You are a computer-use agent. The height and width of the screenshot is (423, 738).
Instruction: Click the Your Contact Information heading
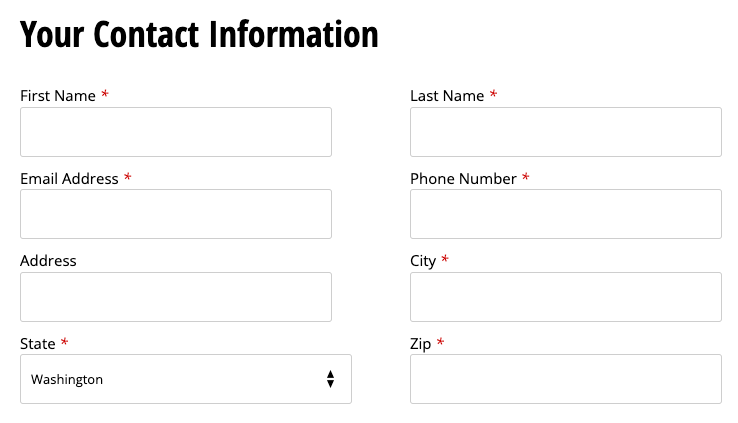[199, 34]
